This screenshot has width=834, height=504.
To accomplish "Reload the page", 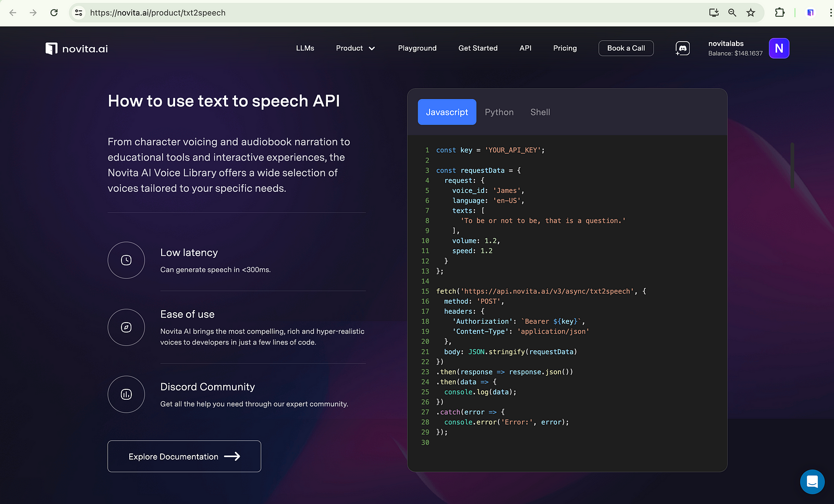I will 54,13.
